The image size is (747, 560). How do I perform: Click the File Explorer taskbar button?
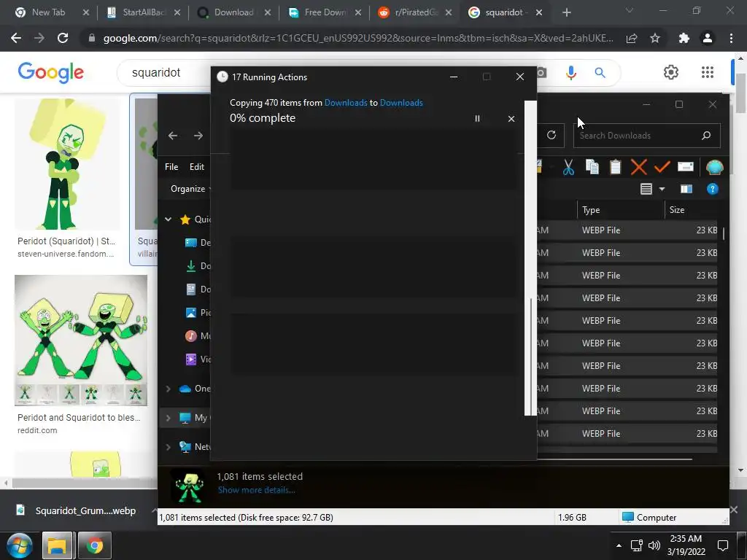click(x=57, y=545)
